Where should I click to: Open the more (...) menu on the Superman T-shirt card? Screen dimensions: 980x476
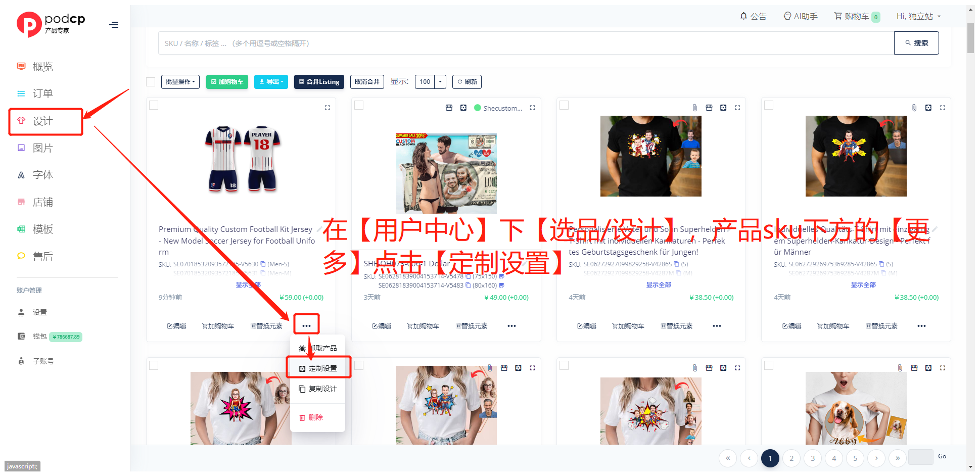click(922, 326)
